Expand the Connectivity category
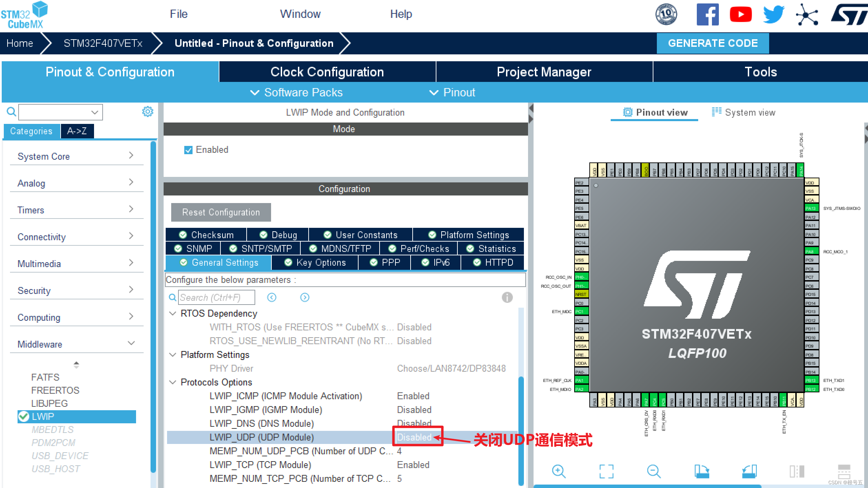The width and height of the screenshot is (868, 488). (x=76, y=237)
